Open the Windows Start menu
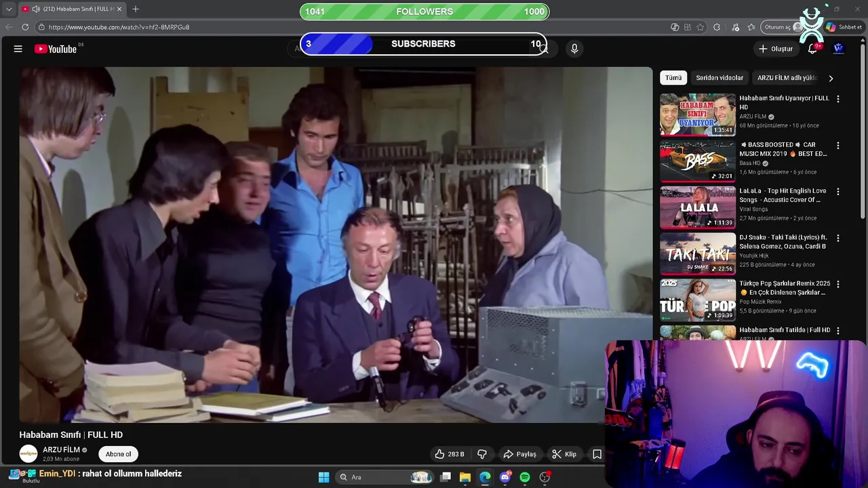 pyautogui.click(x=323, y=477)
